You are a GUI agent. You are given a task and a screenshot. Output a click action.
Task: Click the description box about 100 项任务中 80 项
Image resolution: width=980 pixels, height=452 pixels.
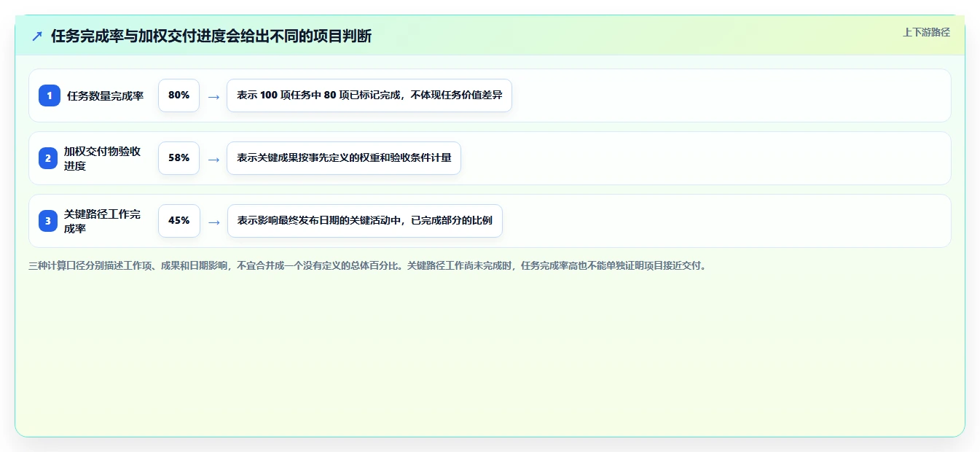click(369, 96)
